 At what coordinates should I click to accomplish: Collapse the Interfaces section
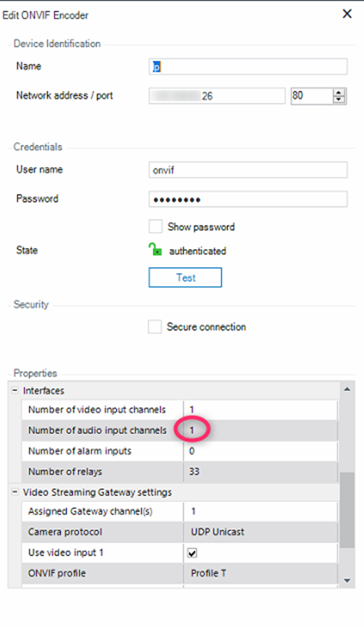click(15, 390)
